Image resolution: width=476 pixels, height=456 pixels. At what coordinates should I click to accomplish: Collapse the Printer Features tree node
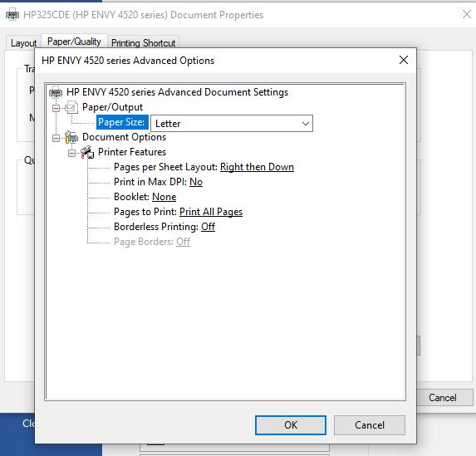[x=71, y=153]
